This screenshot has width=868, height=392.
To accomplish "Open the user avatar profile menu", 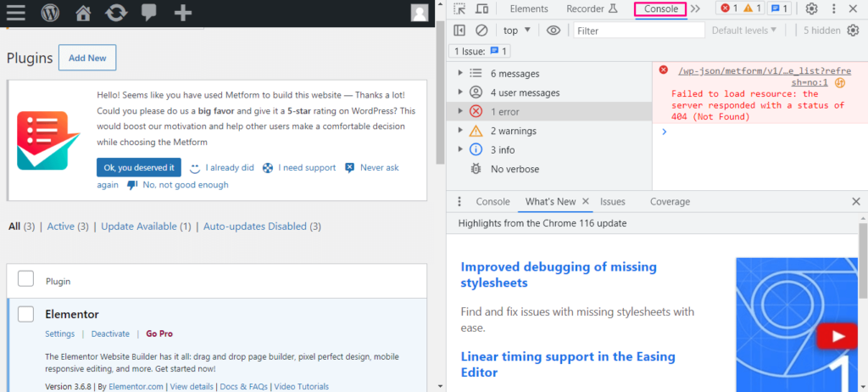I will pos(420,13).
